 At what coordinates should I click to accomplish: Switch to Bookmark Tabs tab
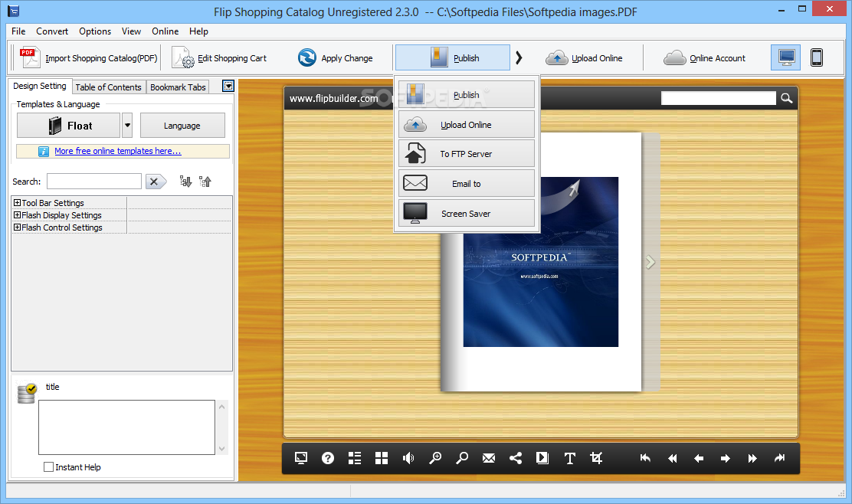pos(178,87)
